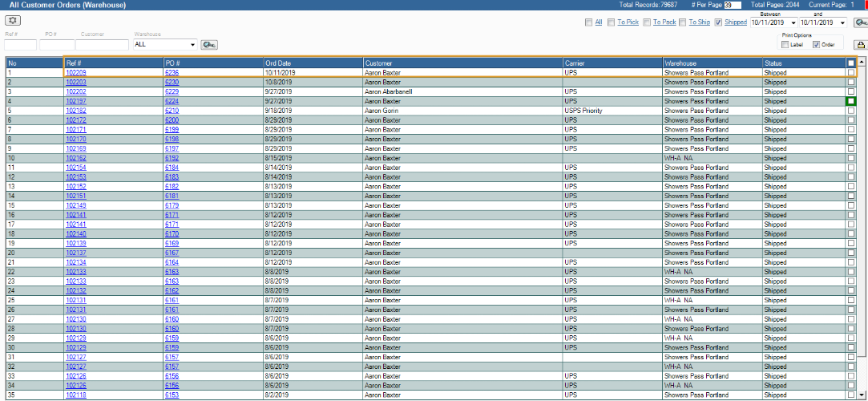This screenshot has width=868, height=401.
Task: Click the Customer filter input field
Action: [x=102, y=45]
